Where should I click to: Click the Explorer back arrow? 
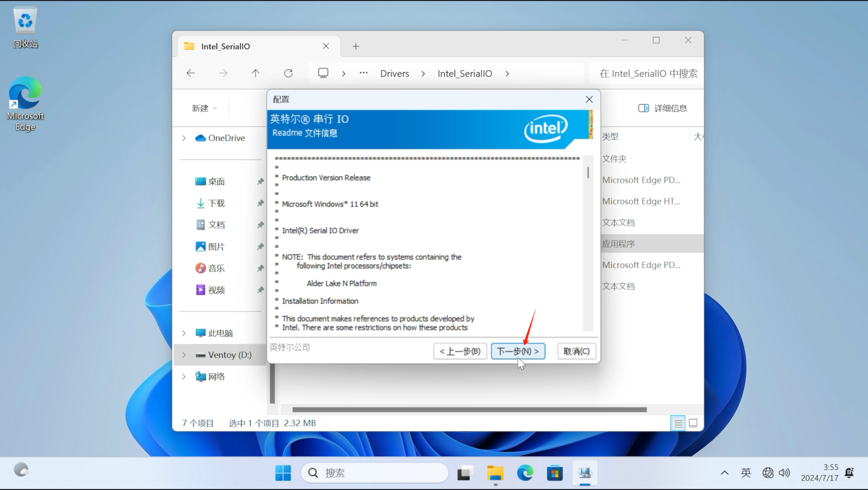click(191, 73)
